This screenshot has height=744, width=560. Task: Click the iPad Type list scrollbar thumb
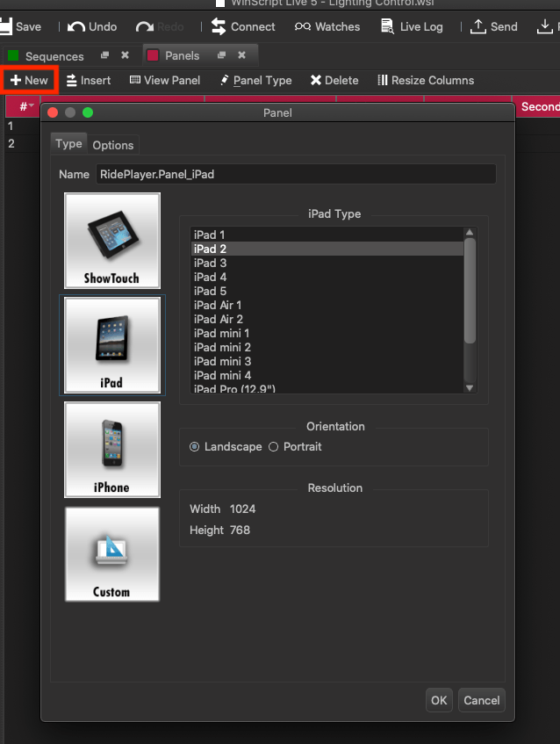[x=470, y=291]
